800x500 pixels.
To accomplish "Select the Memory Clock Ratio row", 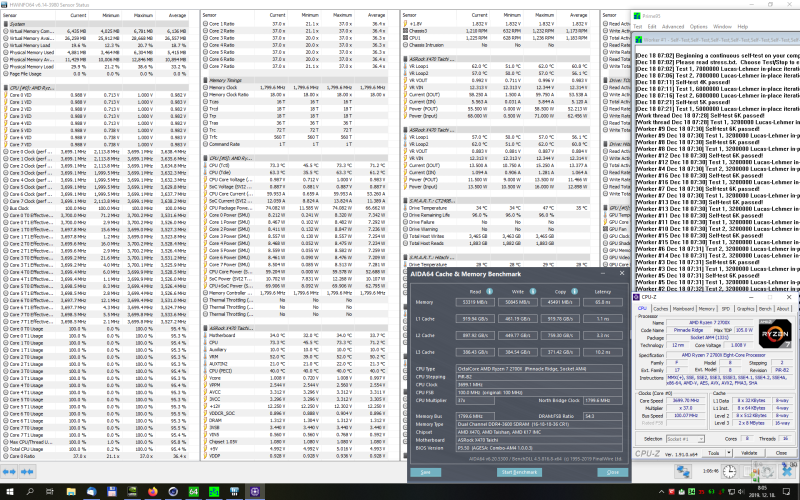I will (x=294, y=94).
